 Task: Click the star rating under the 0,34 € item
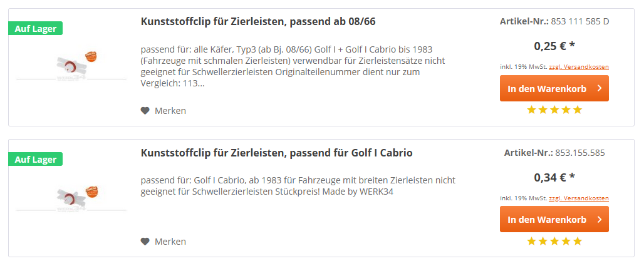[554, 241]
